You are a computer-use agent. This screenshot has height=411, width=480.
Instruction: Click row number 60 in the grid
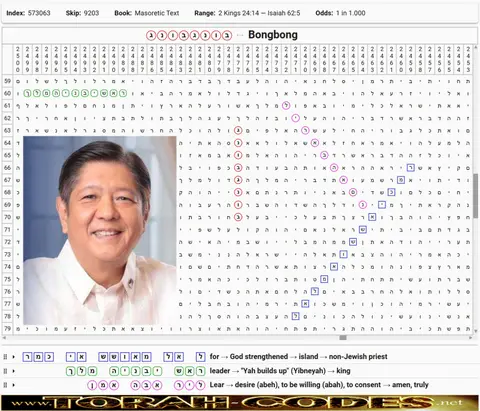click(8, 93)
